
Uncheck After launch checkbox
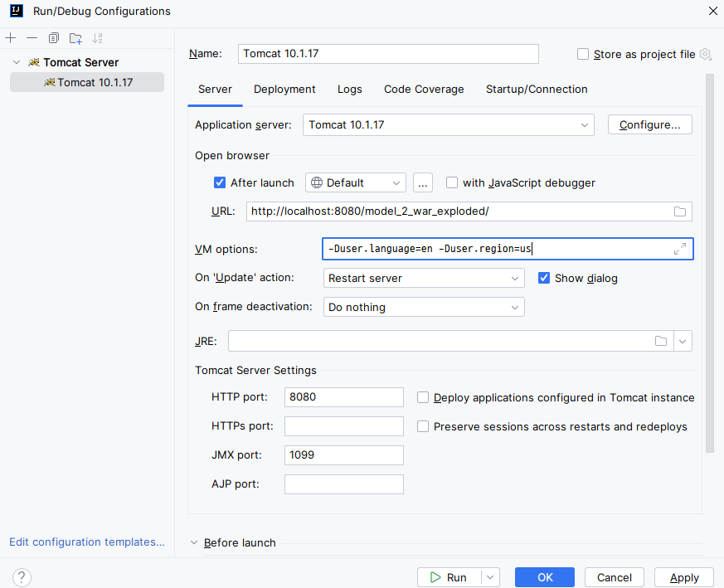click(x=219, y=182)
